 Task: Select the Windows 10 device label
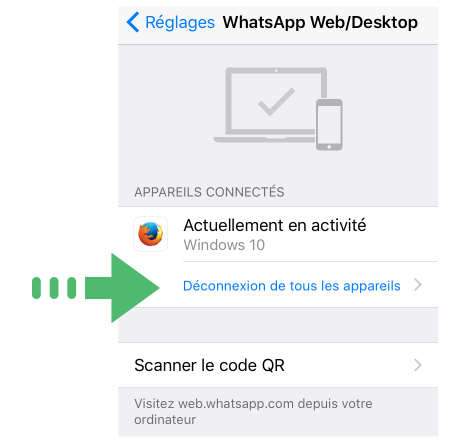(224, 245)
